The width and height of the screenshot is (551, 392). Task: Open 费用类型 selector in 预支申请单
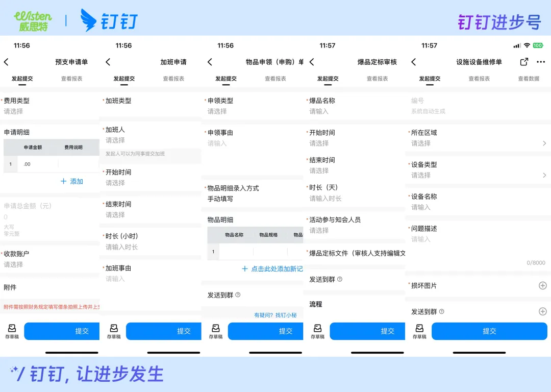(x=50, y=106)
